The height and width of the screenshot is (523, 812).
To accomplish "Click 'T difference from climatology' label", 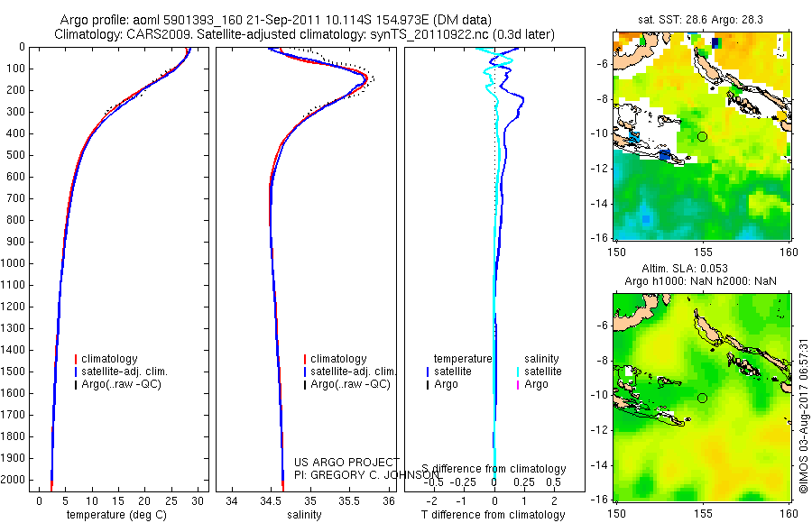I will [x=493, y=515].
